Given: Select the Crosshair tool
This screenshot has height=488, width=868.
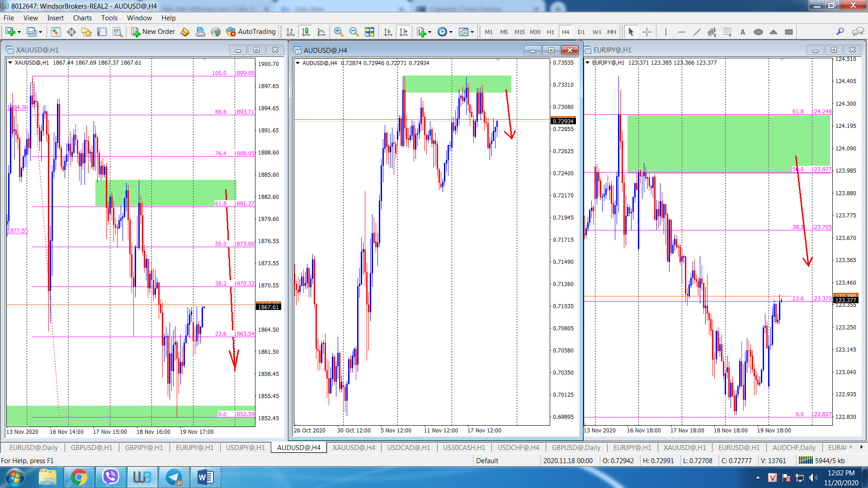Looking at the screenshot, I should pos(647,32).
